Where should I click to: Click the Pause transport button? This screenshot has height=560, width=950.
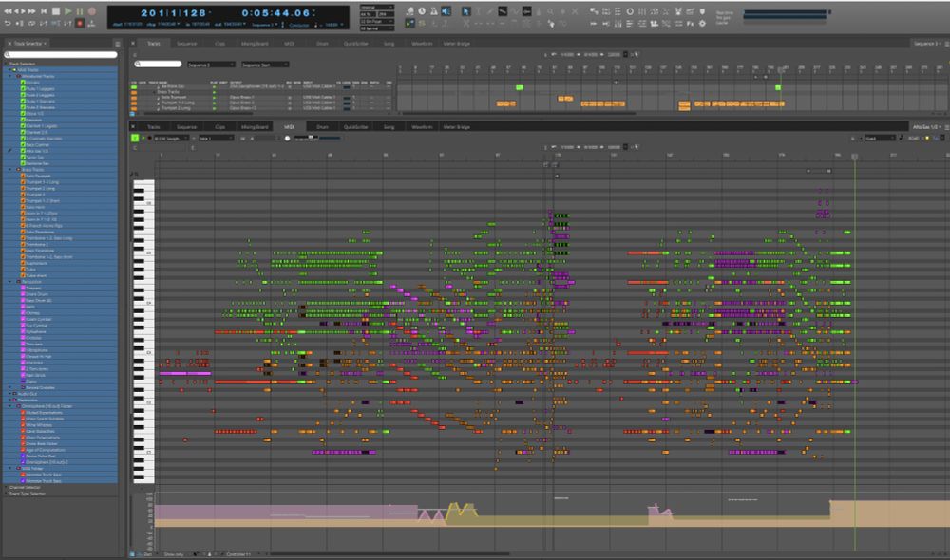coord(80,10)
